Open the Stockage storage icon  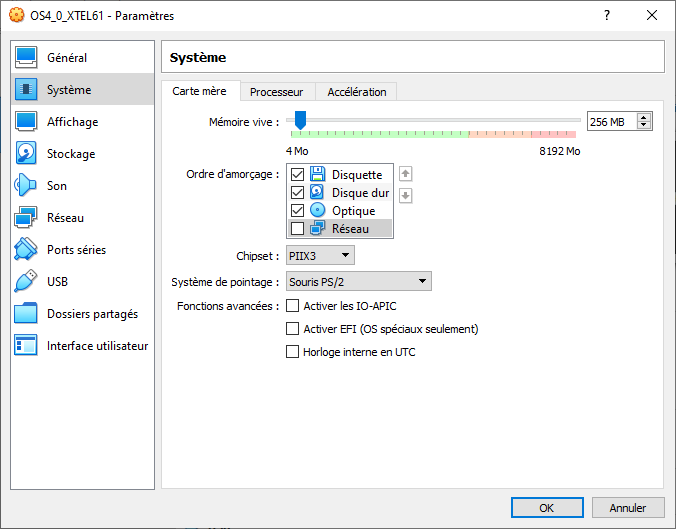point(27,154)
